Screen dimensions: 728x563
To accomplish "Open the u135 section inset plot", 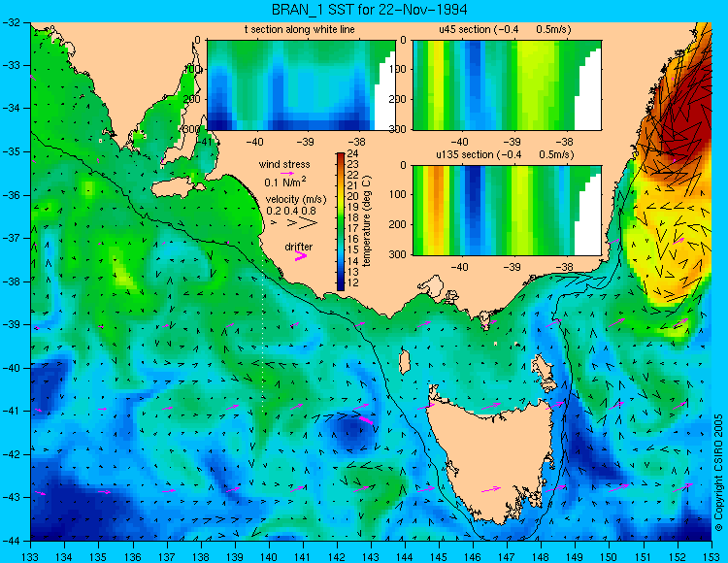I will (x=507, y=210).
